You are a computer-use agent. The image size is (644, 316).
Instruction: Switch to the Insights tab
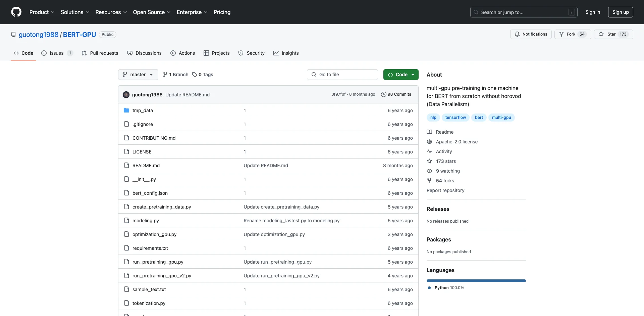(286, 53)
